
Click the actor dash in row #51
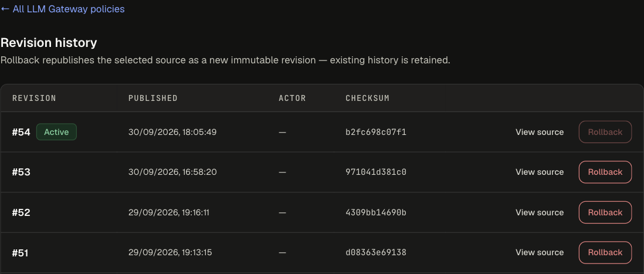(x=282, y=252)
